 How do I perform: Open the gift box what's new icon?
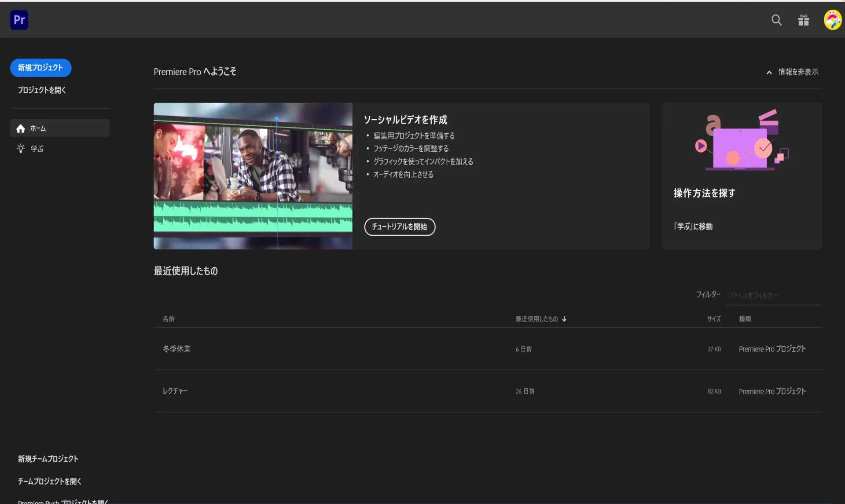click(x=804, y=20)
